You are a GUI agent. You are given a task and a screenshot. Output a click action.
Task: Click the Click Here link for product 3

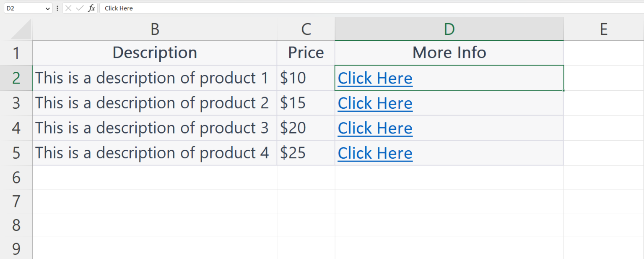coord(374,128)
